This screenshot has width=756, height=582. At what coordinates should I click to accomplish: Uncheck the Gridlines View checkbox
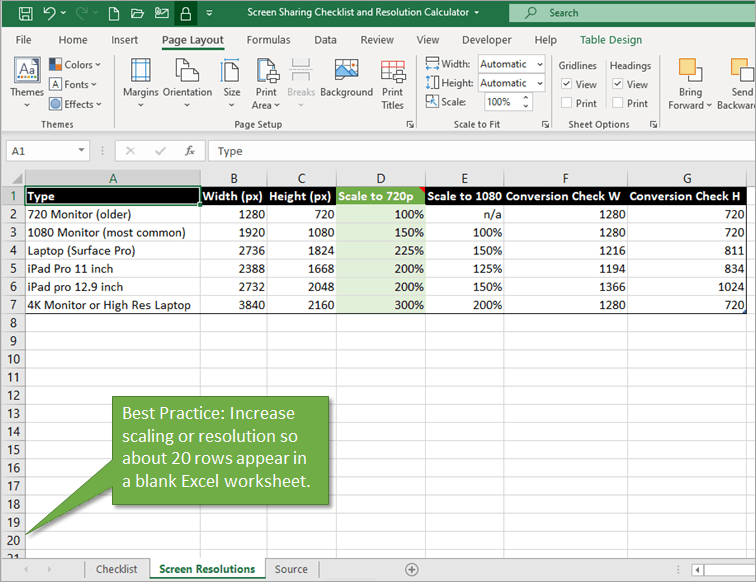567,85
